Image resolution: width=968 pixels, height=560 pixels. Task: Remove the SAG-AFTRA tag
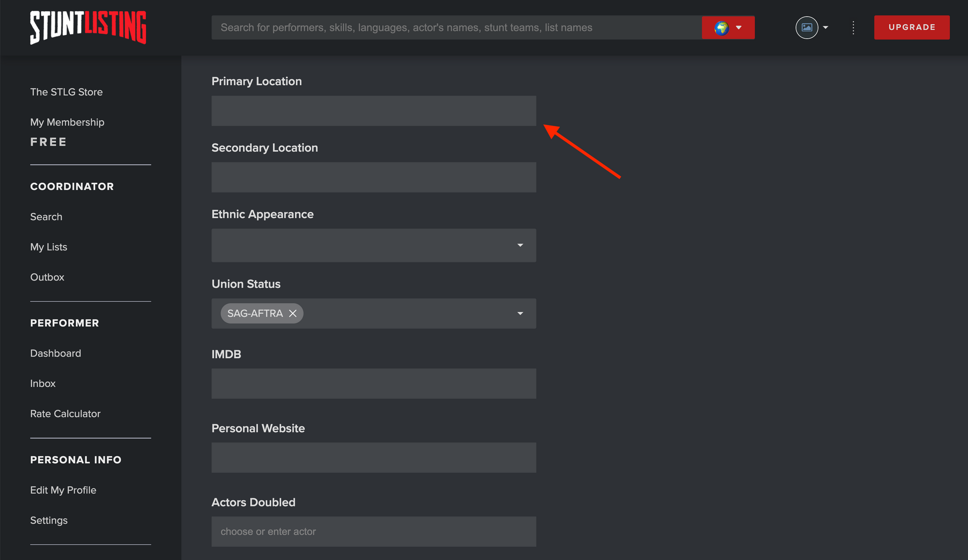click(x=293, y=313)
